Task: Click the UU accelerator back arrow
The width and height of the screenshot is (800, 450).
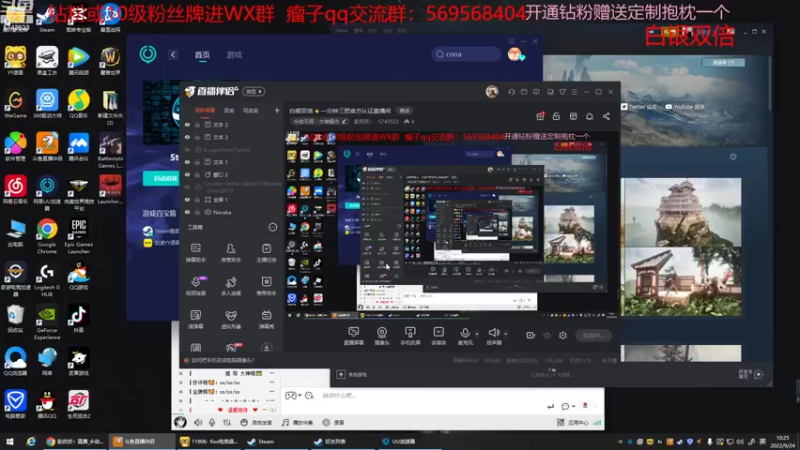Action: [173, 55]
